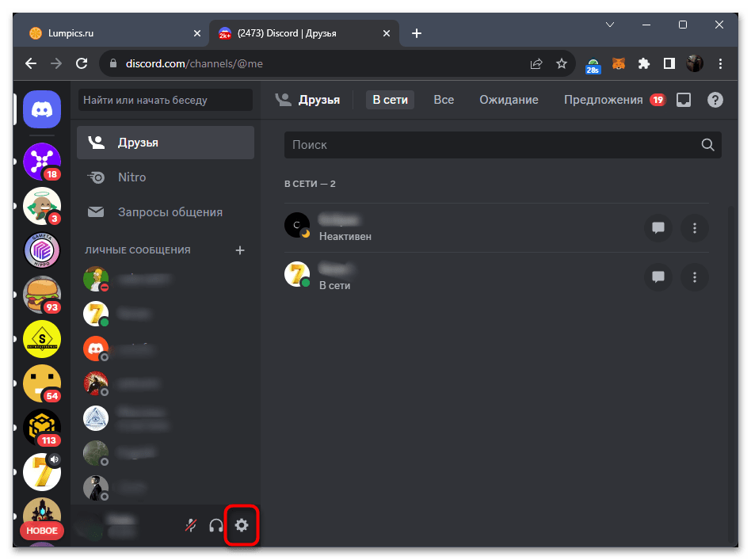
Task: Click the Nitro rocket icon
Action: coord(97,177)
